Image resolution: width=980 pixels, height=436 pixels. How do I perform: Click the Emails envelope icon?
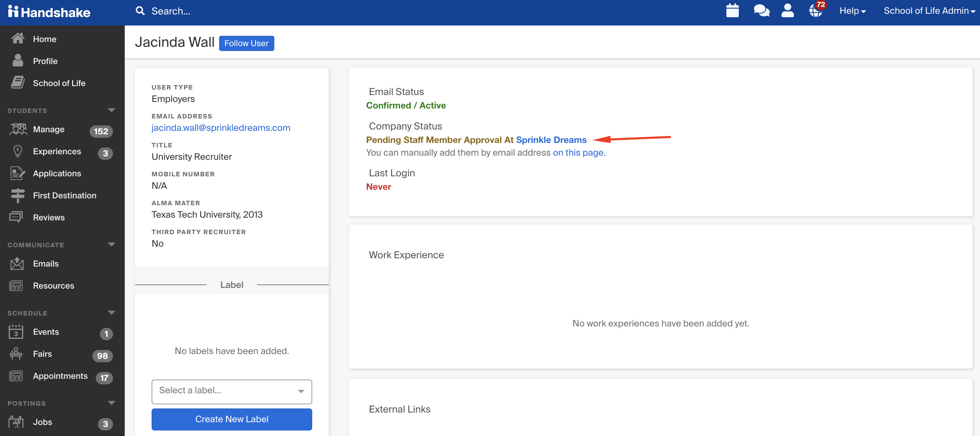coord(17,263)
